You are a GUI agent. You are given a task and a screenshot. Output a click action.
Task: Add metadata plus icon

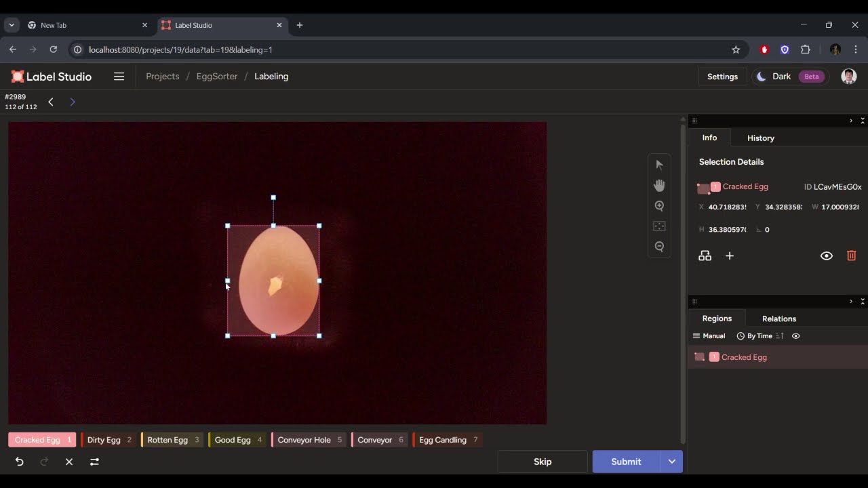(x=730, y=256)
